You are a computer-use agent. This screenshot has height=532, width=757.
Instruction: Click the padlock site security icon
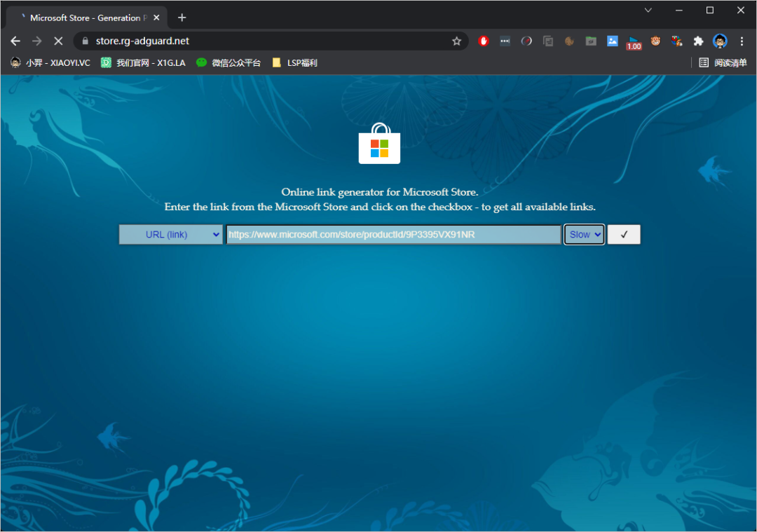86,41
